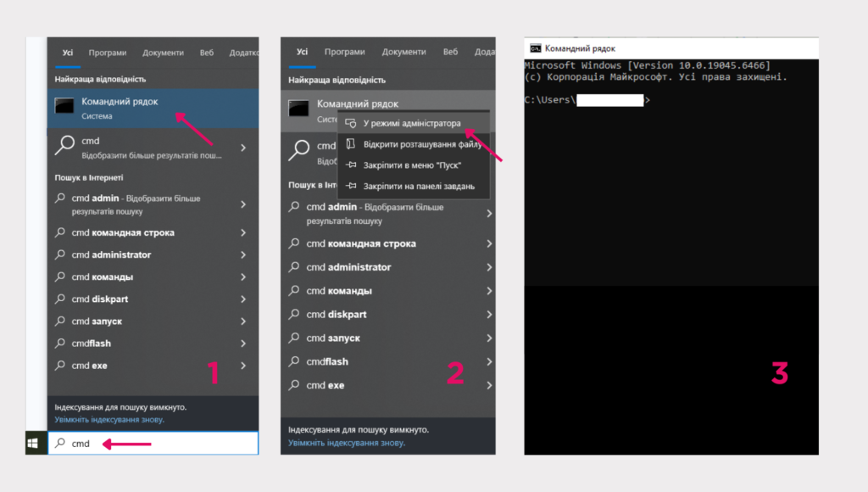Choose 'Відкрити розташування файлу' menu entry
Screen dimensions: 868x492
point(414,144)
